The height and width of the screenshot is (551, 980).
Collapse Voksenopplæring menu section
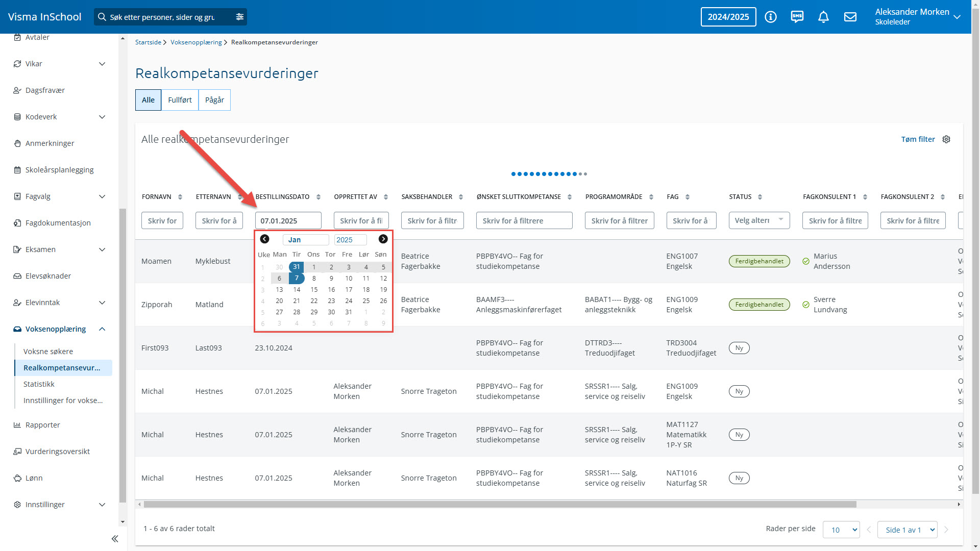click(102, 329)
